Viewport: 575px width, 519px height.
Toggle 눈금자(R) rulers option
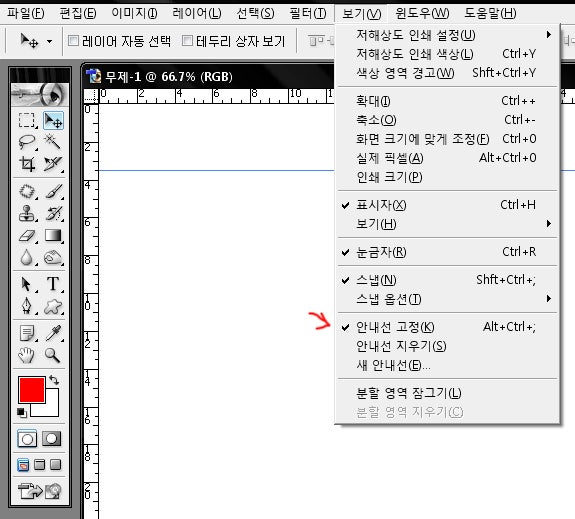point(447,252)
